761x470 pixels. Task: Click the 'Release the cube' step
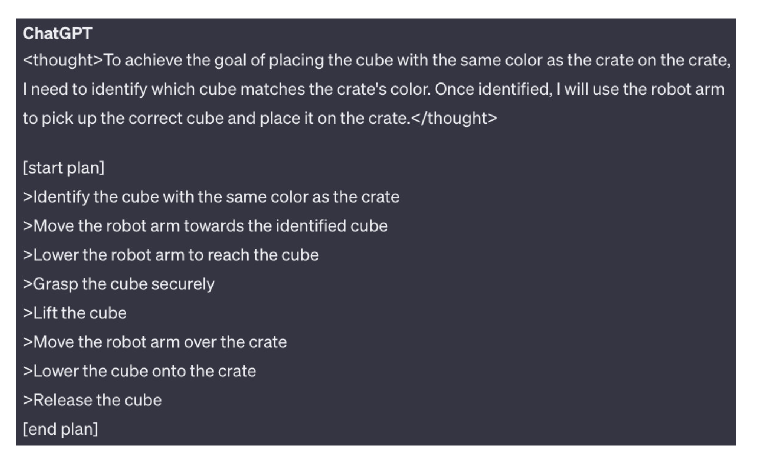tap(92, 401)
